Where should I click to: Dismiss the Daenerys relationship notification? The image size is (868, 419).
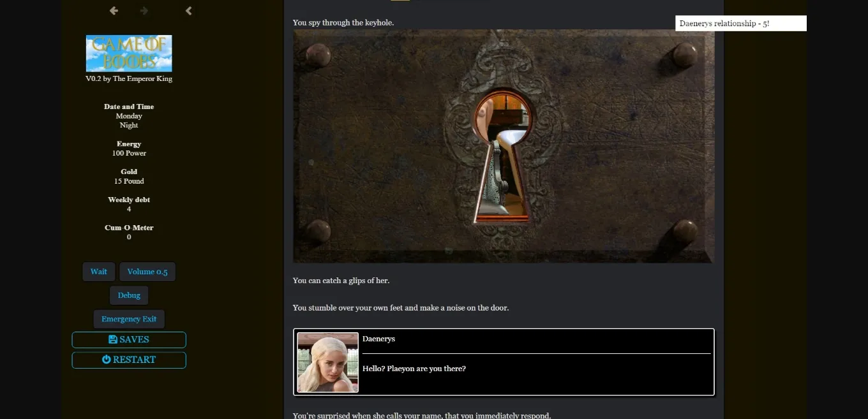click(x=740, y=24)
